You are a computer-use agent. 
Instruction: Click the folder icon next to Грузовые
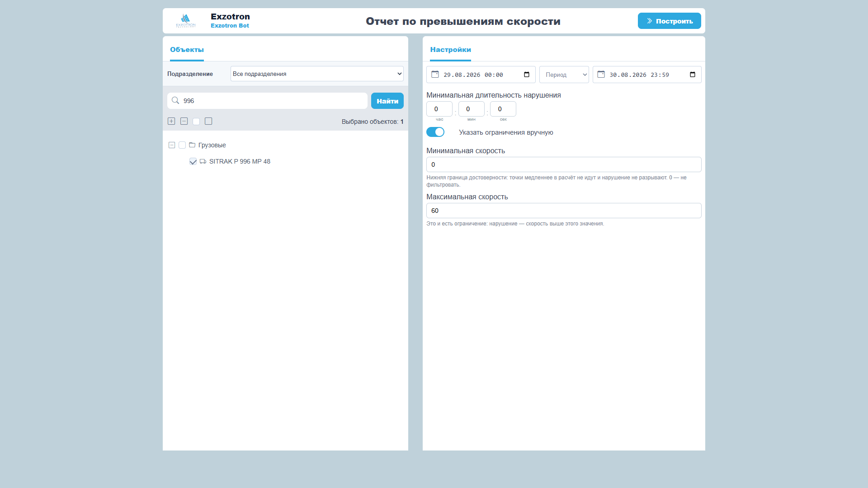click(x=192, y=145)
